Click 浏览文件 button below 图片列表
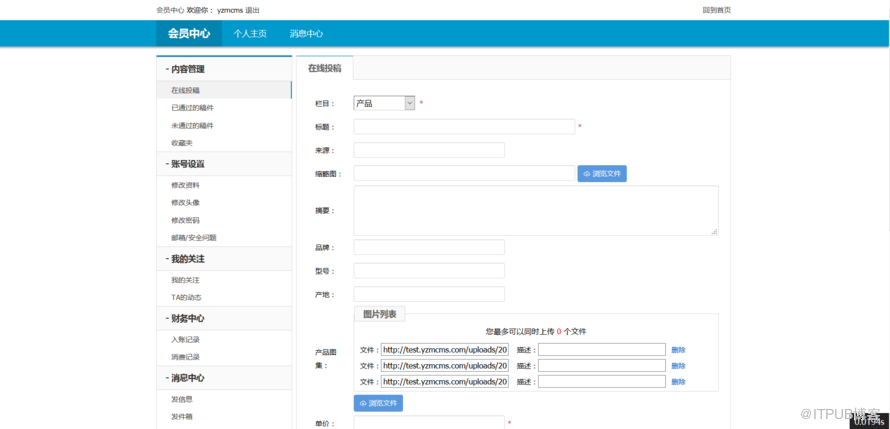The width and height of the screenshot is (890, 429). [378, 403]
